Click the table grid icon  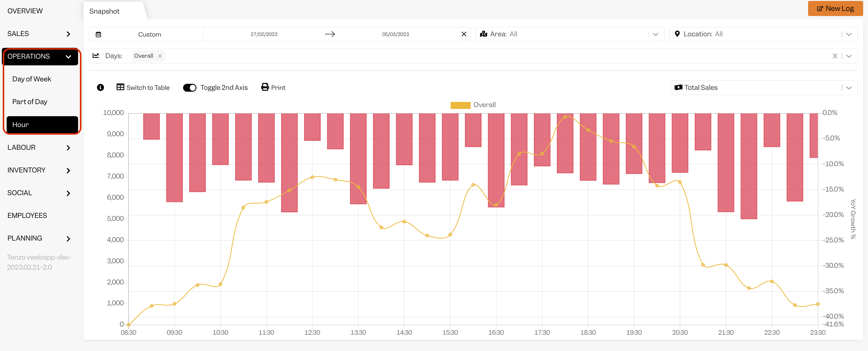tap(120, 87)
